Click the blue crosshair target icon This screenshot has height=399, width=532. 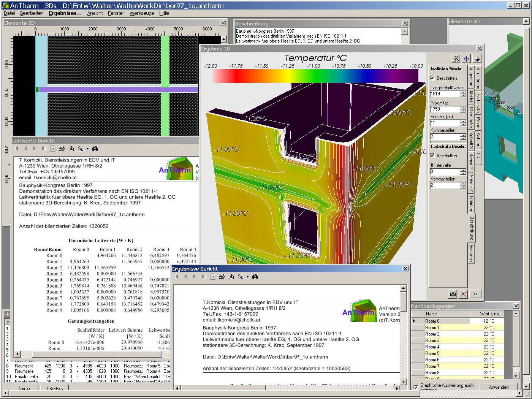tap(466, 59)
